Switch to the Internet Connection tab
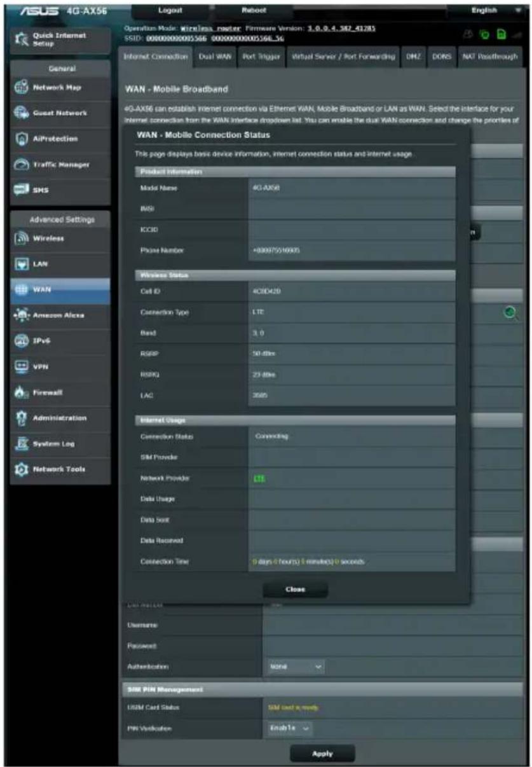Screen dimensions: 532x767 click(x=156, y=57)
